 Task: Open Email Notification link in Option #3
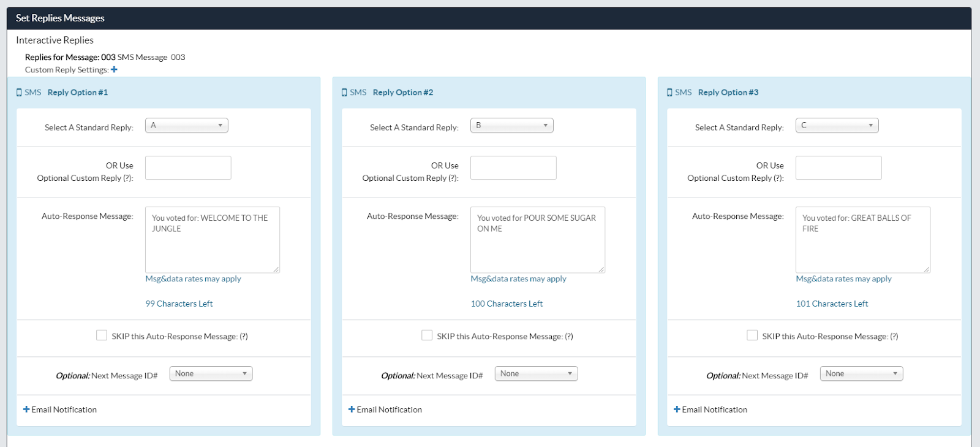click(x=715, y=410)
